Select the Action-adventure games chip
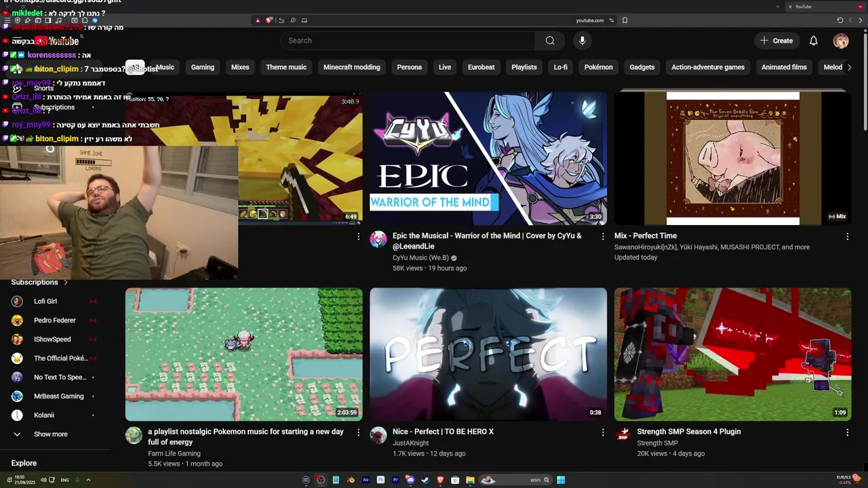Screen dimensions: 868x488 (x=708, y=67)
